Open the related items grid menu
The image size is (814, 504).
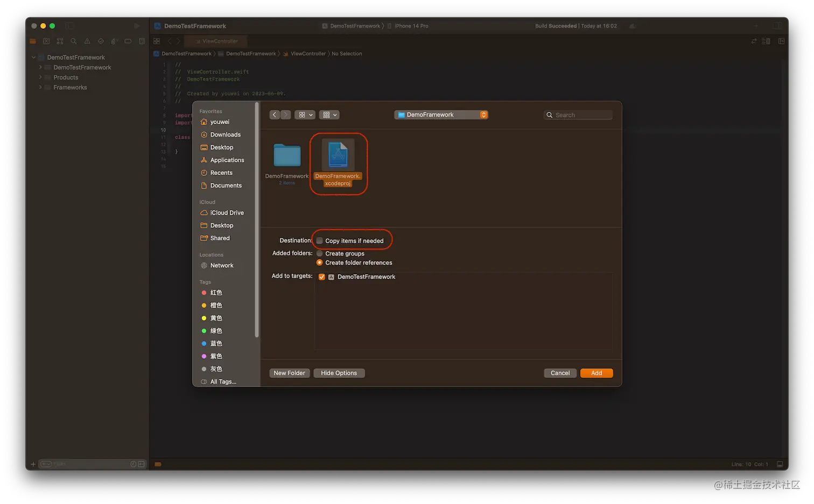click(x=157, y=41)
